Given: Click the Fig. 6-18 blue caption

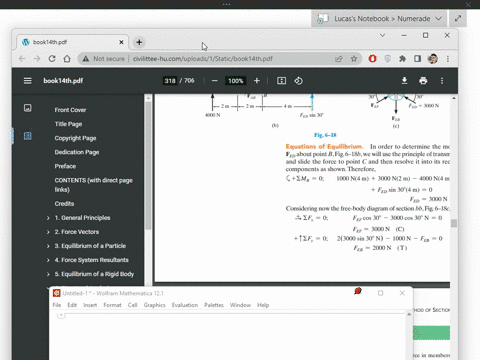Looking at the screenshot, I should (325, 135).
